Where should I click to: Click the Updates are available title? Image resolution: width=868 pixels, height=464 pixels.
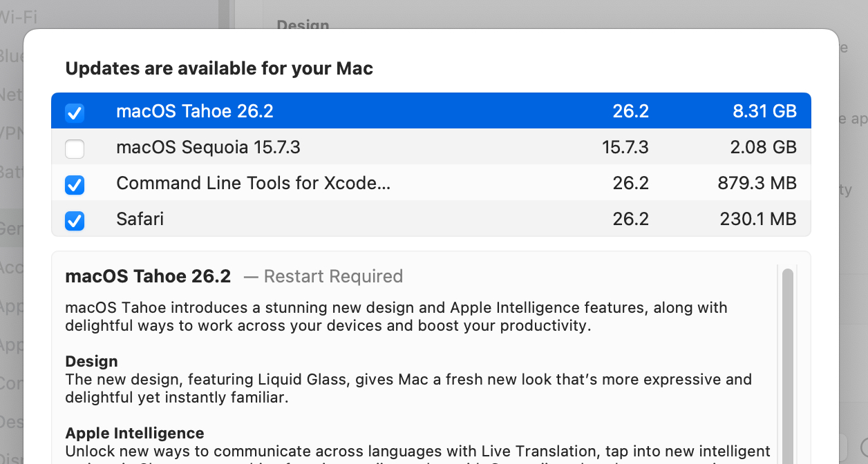tap(219, 68)
